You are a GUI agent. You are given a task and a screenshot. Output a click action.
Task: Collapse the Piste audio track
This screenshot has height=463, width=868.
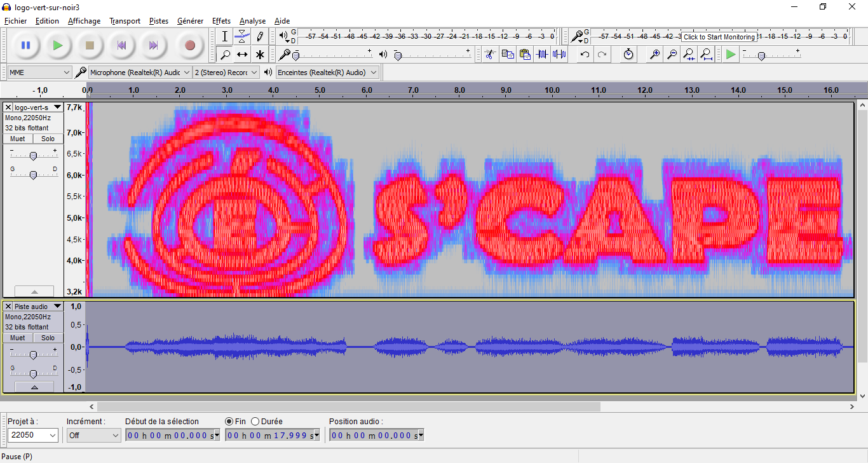pyautogui.click(x=34, y=387)
